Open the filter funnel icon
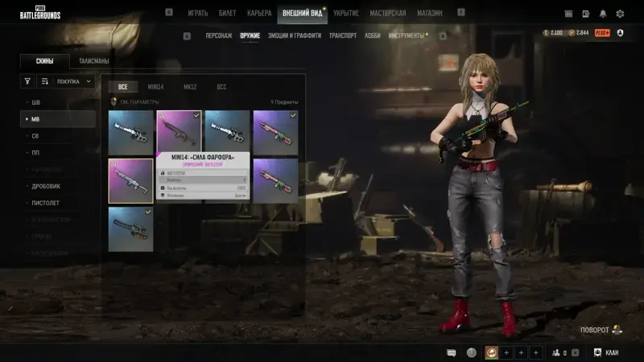 (27, 81)
